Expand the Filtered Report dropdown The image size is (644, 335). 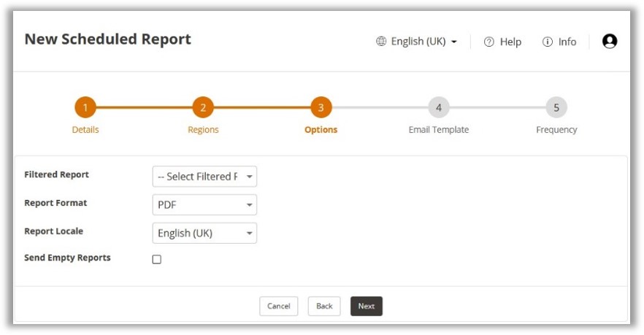coord(204,177)
